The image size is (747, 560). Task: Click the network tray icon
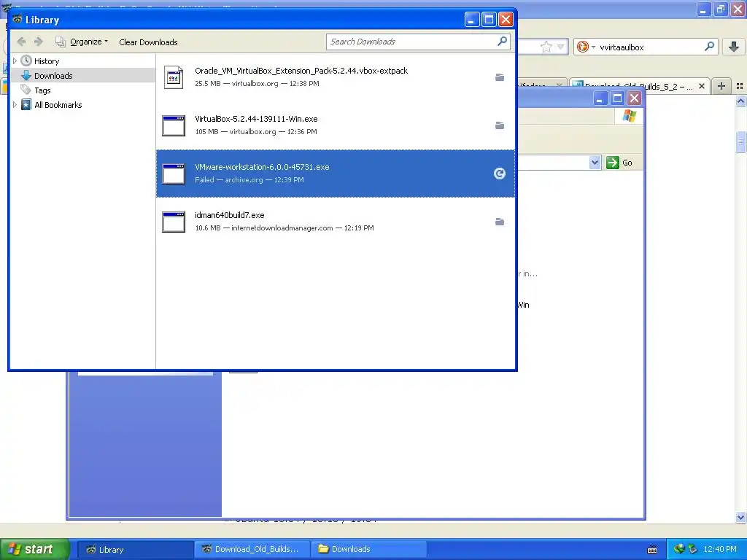click(x=679, y=549)
